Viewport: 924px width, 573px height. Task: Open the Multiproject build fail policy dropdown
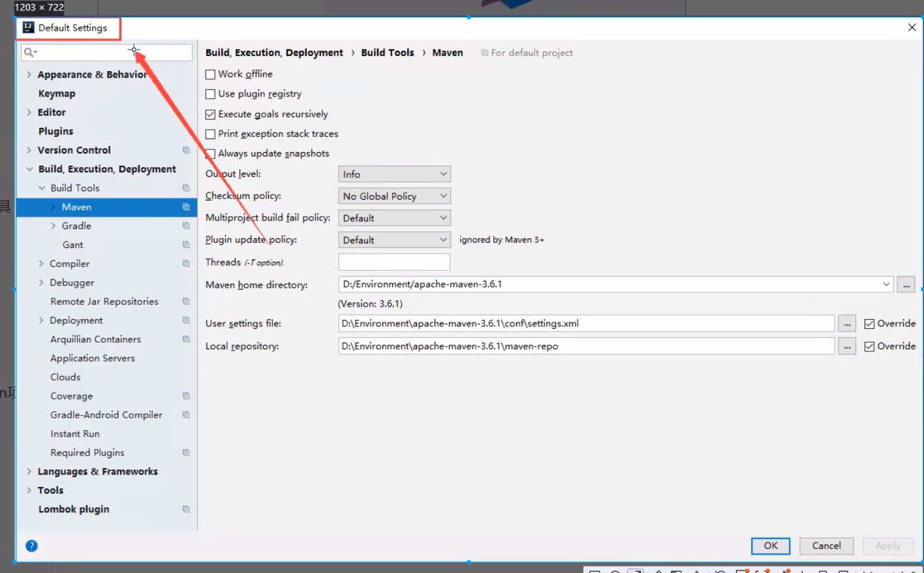(x=394, y=218)
